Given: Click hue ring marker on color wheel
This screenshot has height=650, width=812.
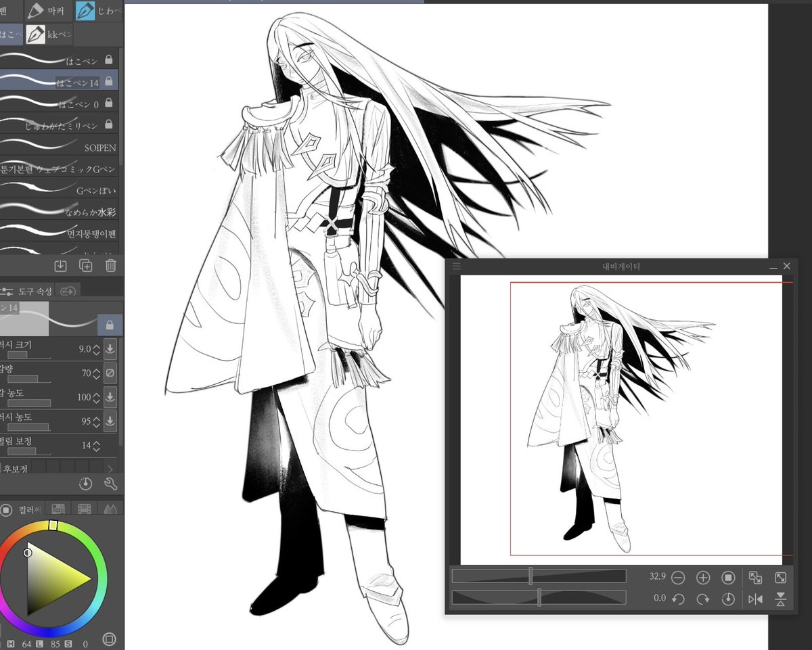Looking at the screenshot, I should click(x=54, y=525).
